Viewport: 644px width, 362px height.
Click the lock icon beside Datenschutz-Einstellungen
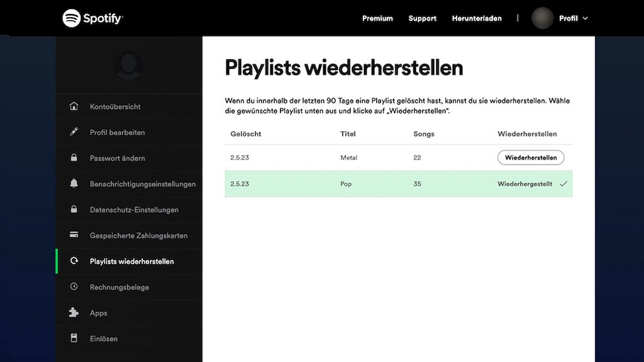coord(74,210)
